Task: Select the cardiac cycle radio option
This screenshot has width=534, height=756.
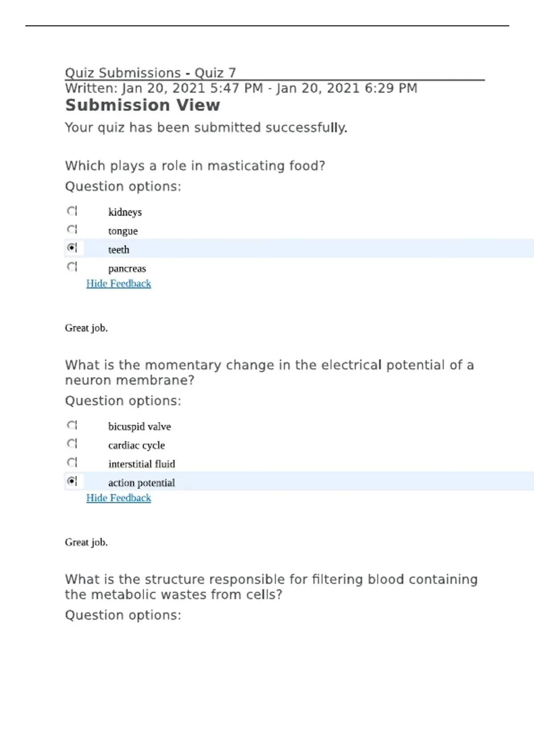Action: [72, 444]
